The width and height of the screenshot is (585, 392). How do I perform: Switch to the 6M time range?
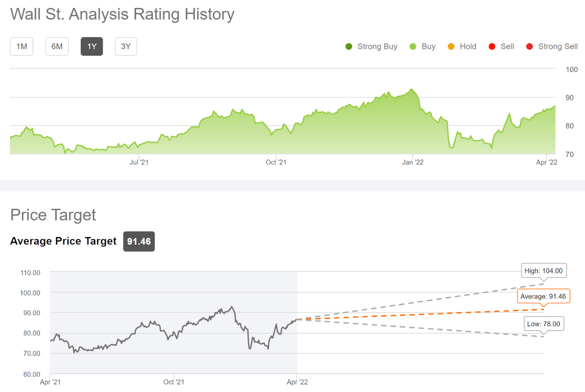57,46
